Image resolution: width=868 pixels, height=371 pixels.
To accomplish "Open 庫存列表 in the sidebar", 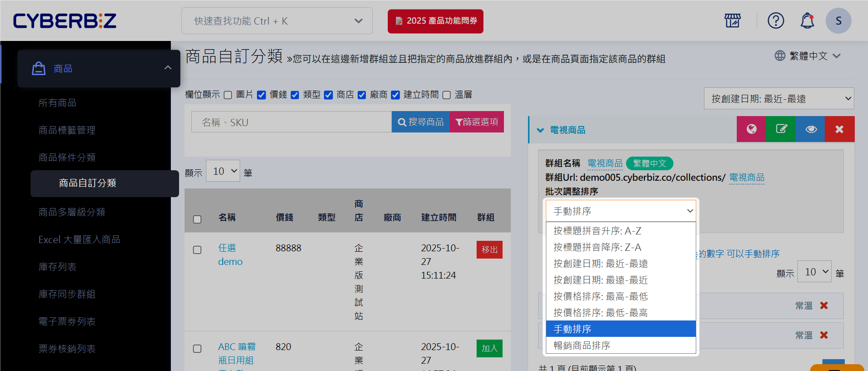I will pos(57,267).
